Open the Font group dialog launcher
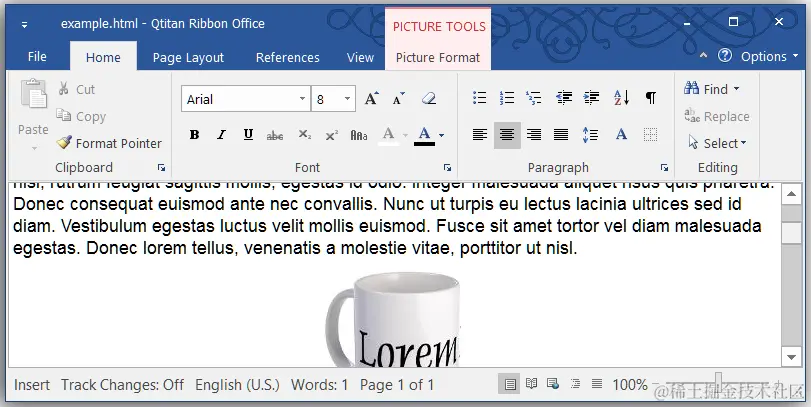The height and width of the screenshot is (407, 811). point(447,168)
